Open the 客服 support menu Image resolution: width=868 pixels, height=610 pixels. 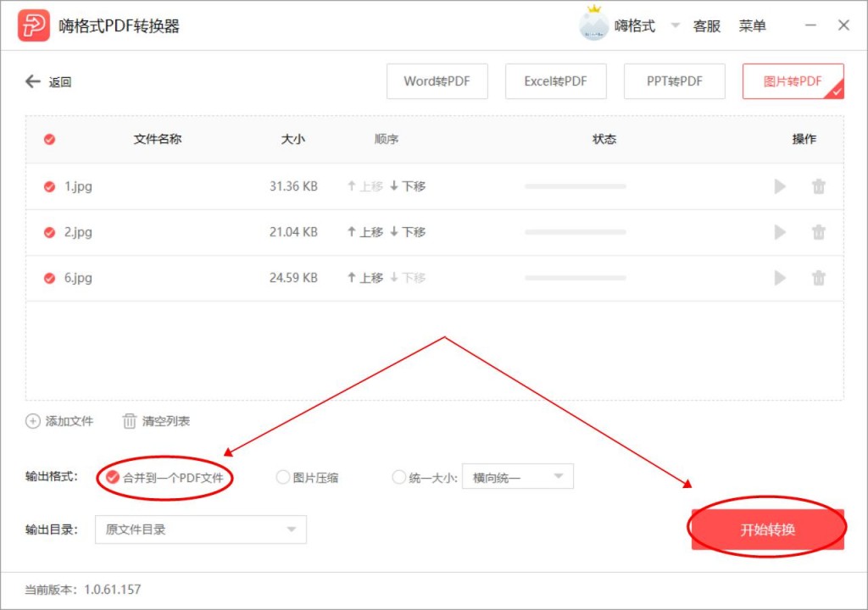[x=706, y=26]
